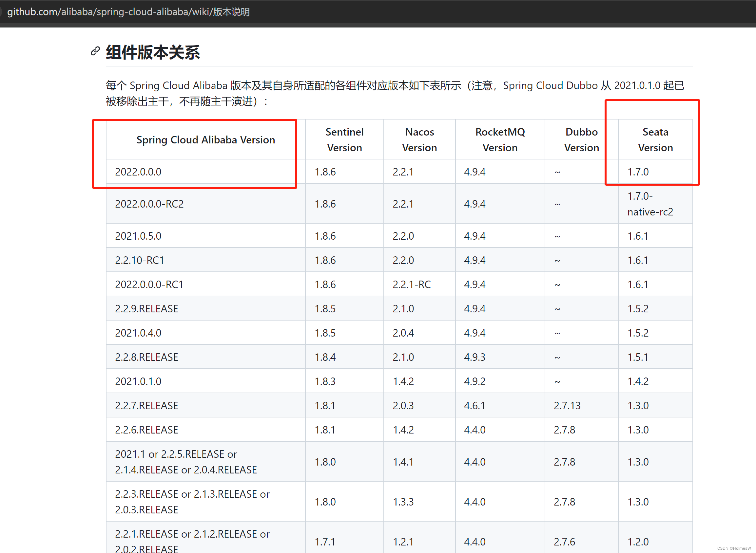Click the 2.2.9.RELEASE version entry
Viewport: 756px width, 553px height.
click(x=146, y=308)
